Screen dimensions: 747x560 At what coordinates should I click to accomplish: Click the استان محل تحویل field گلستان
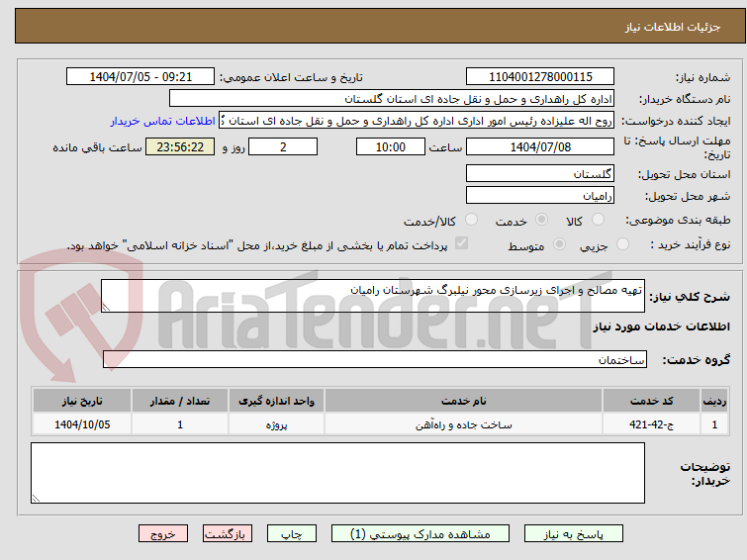click(x=540, y=173)
